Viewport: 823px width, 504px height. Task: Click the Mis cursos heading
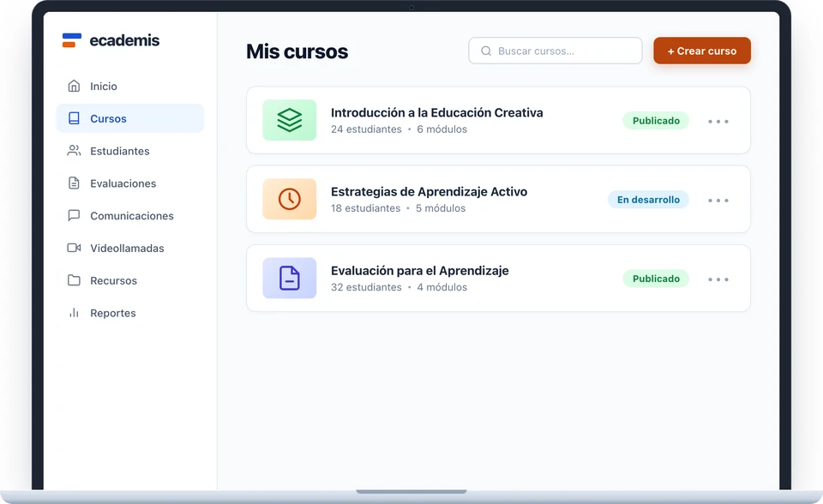297,51
